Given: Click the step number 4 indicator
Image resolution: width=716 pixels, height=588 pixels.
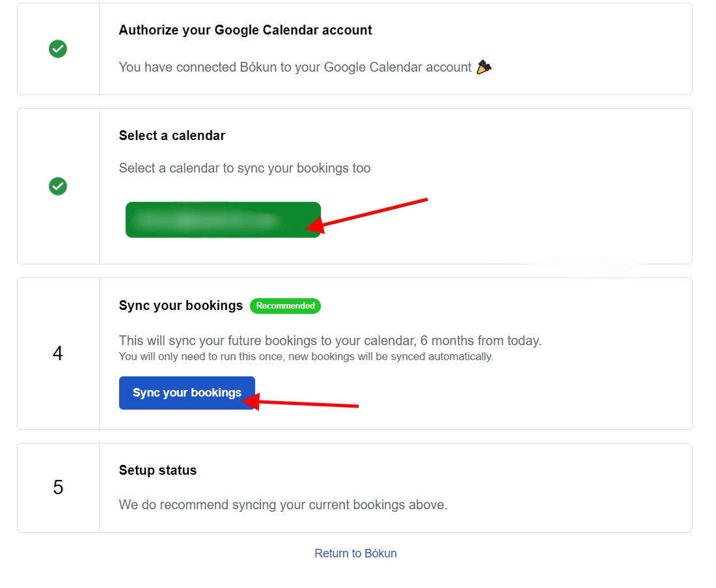Looking at the screenshot, I should (57, 353).
